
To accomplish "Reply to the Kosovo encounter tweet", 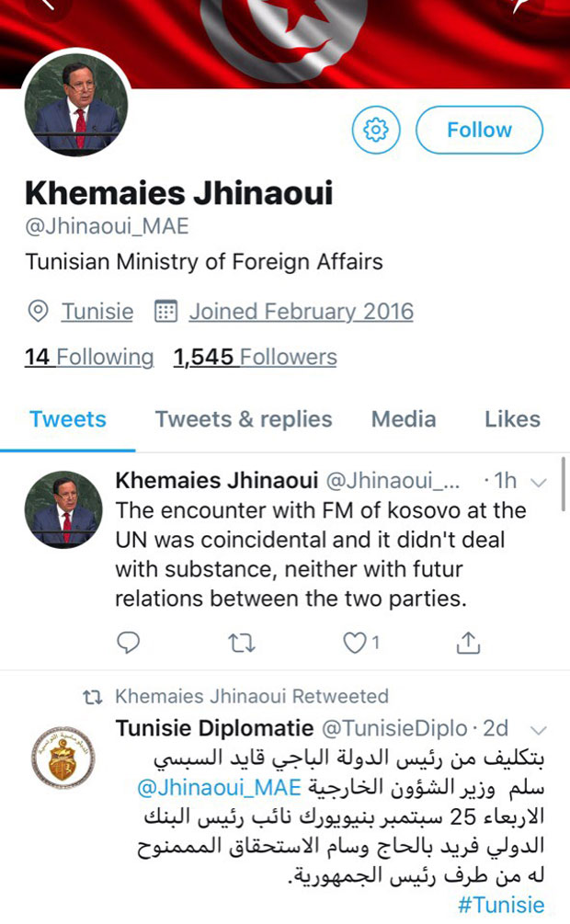I will (130, 644).
